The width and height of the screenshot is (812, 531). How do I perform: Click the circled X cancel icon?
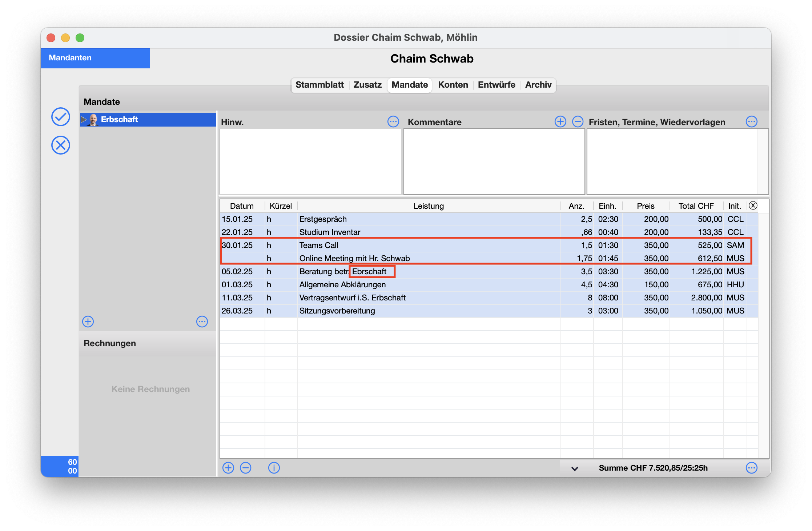point(61,145)
